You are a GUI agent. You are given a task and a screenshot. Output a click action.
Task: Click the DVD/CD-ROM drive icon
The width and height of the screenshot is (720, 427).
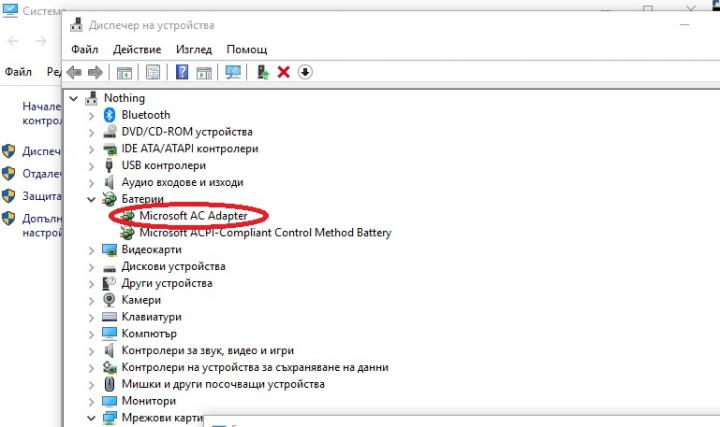point(109,132)
